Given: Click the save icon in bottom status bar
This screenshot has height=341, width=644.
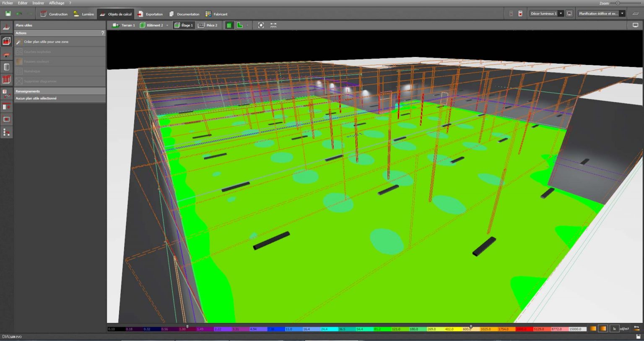Looking at the screenshot, I should 638,336.
